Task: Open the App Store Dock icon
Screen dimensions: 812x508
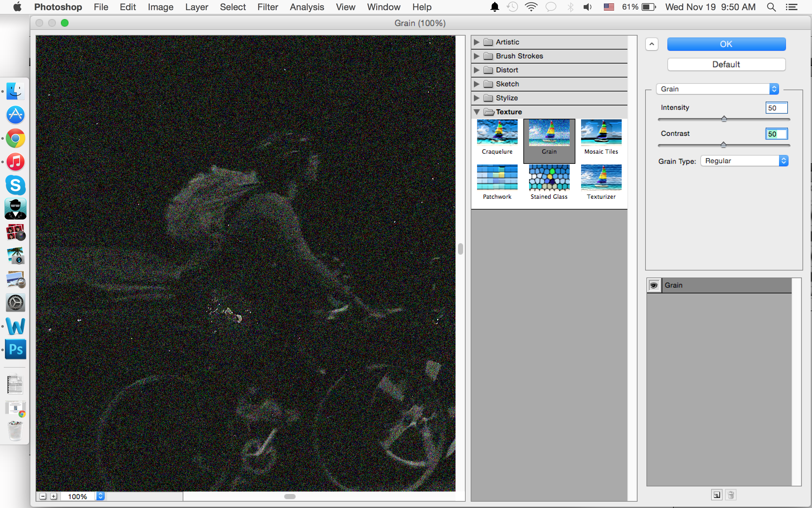Action: (x=16, y=115)
